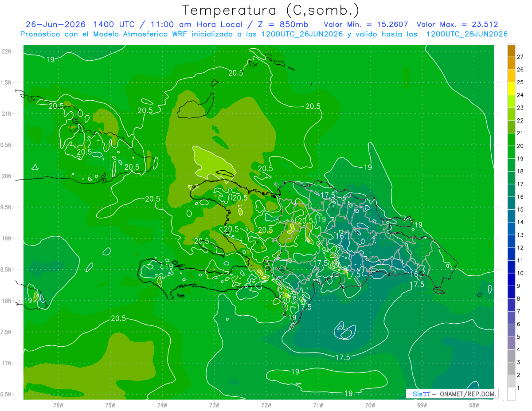Click the '1400 UTC' time label
The width and height of the screenshot is (532, 411).
[x=114, y=24]
